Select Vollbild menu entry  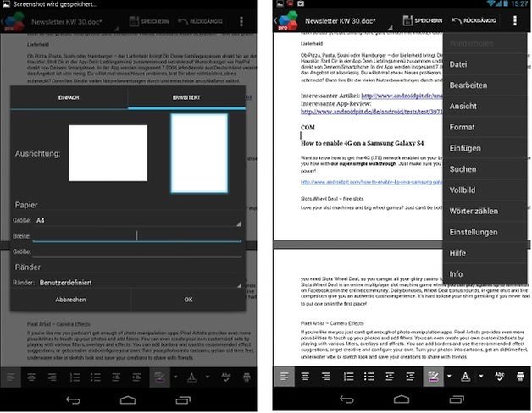485,190
